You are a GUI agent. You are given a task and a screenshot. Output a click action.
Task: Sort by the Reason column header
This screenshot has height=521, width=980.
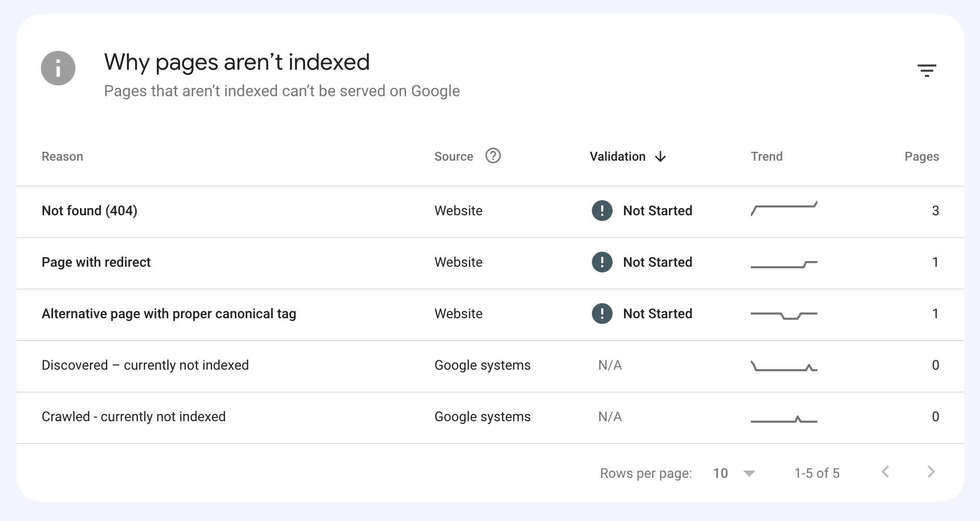(x=62, y=157)
